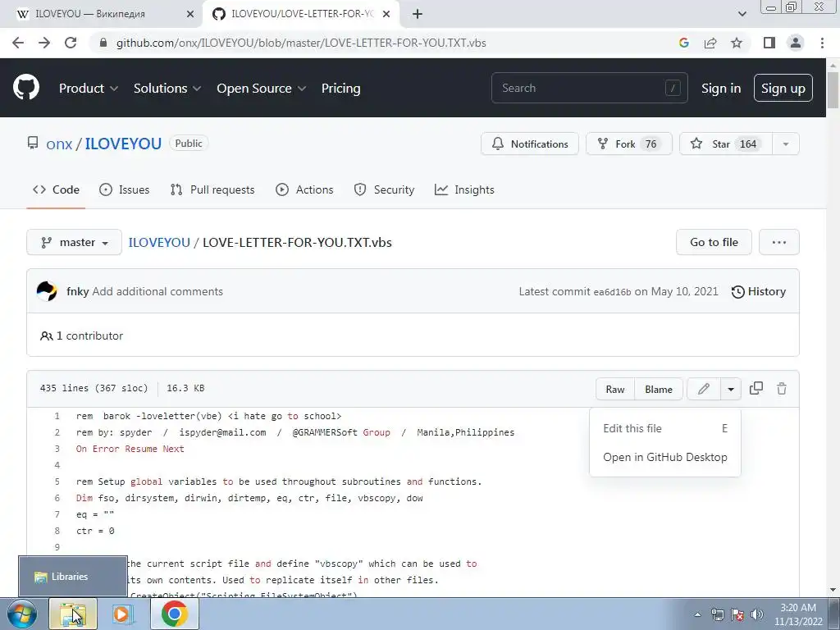The width and height of the screenshot is (840, 630).
Task: Open the Insights tab
Action: pos(464,189)
